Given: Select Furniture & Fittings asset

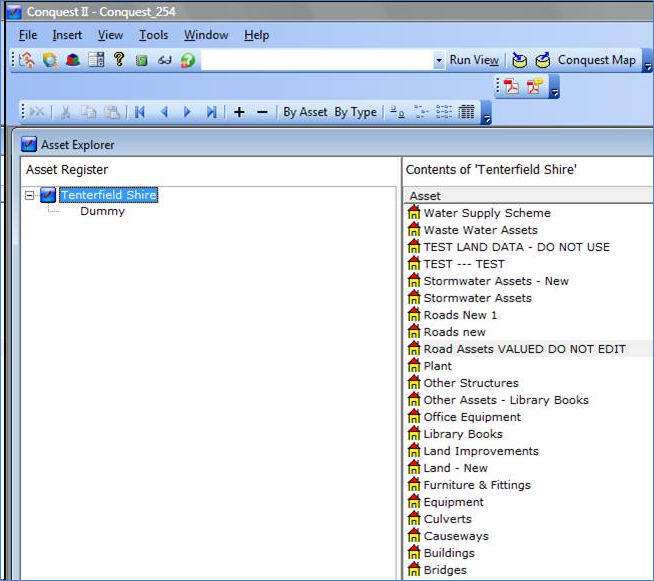Looking at the screenshot, I should (x=477, y=485).
